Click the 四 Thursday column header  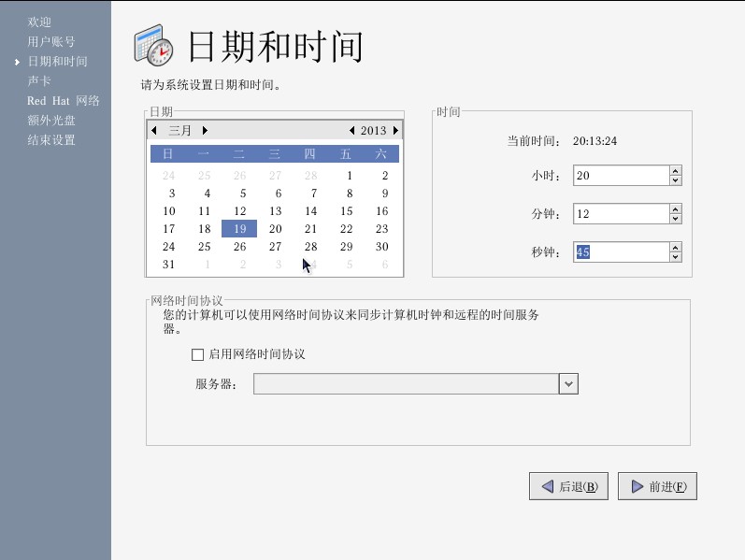pos(309,153)
